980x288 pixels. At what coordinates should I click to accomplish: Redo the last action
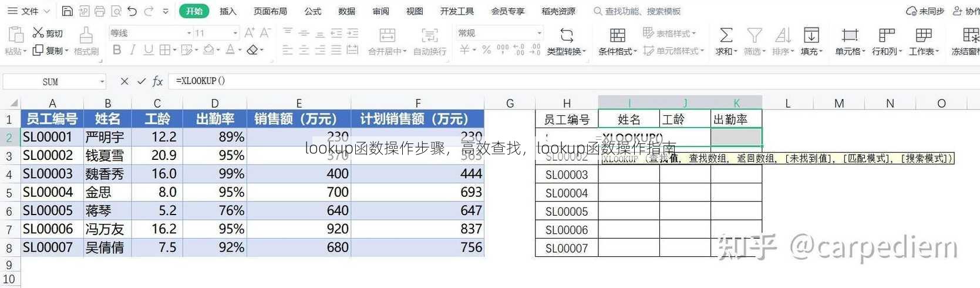coord(149,11)
